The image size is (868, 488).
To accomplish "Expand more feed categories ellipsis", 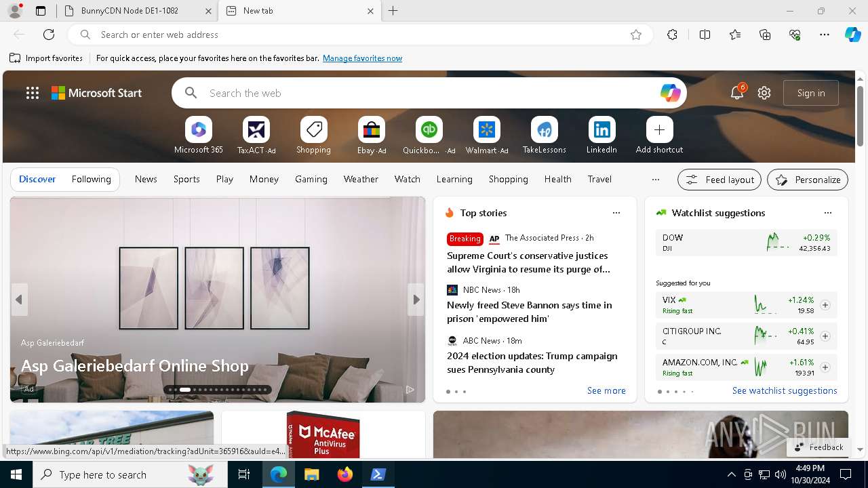I will 655,180.
